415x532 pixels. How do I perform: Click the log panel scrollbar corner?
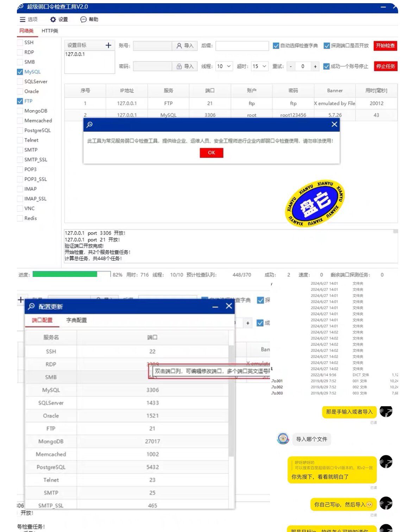[395, 231]
